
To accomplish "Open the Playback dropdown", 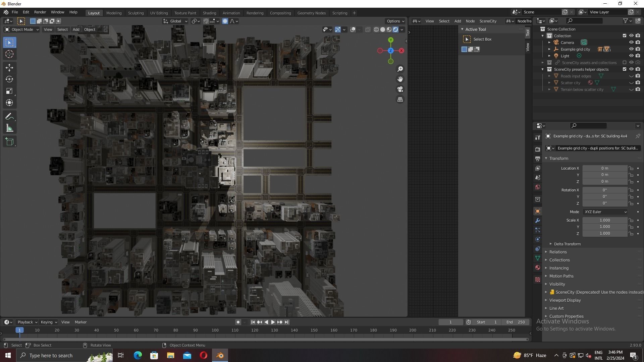I will pyautogui.click(x=27, y=322).
